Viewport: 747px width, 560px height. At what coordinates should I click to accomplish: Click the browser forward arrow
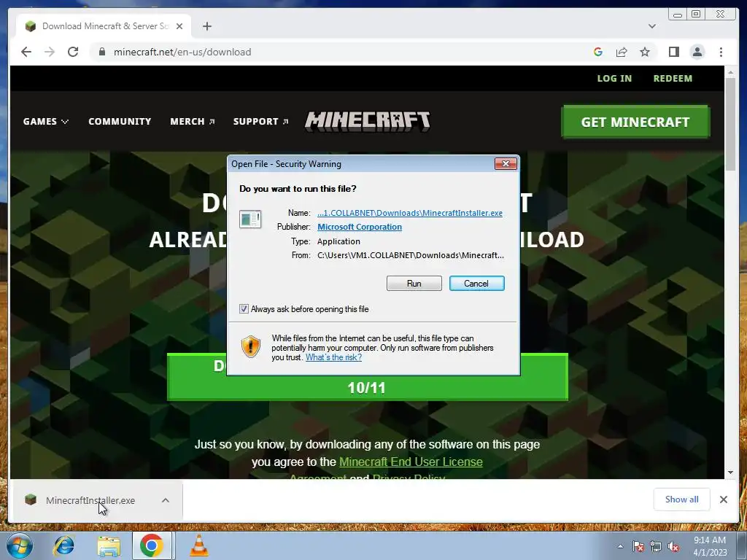point(50,52)
